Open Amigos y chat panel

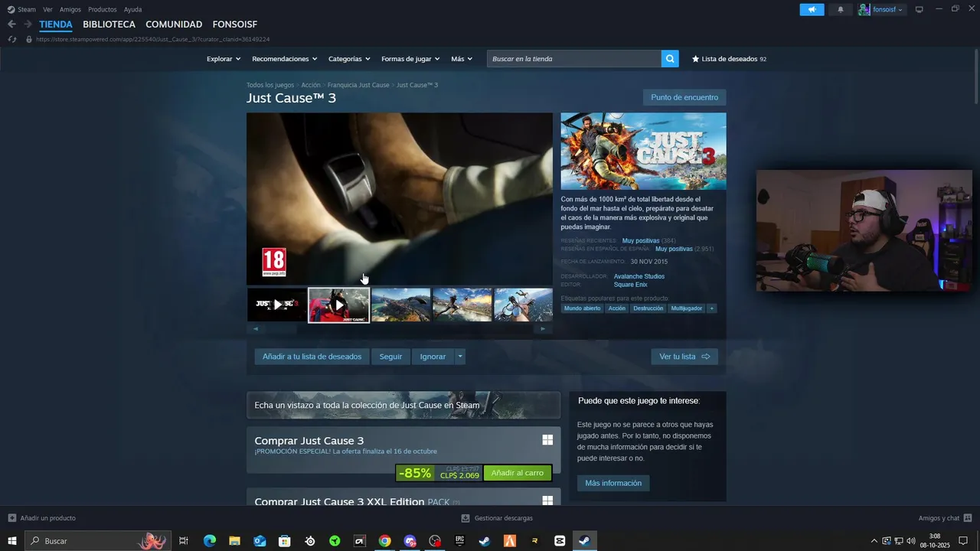945,518
